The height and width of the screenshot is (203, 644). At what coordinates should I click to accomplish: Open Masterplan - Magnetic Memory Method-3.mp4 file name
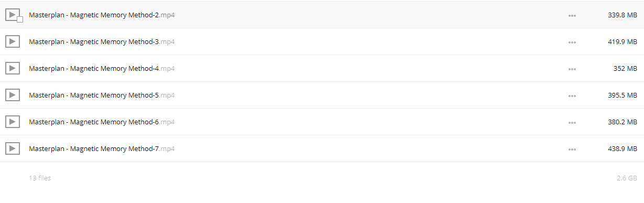(x=102, y=42)
